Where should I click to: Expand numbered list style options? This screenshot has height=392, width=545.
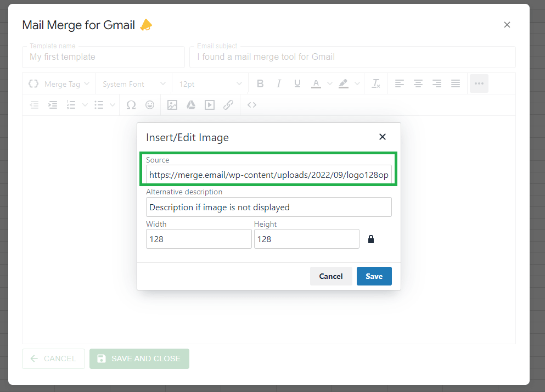coord(85,105)
